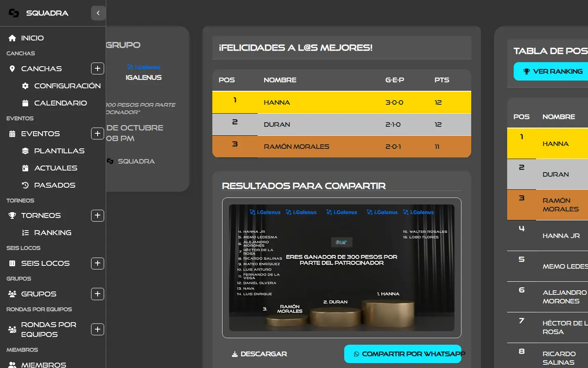
Task: Click the Actuales calendar icon
Action: coord(25,168)
